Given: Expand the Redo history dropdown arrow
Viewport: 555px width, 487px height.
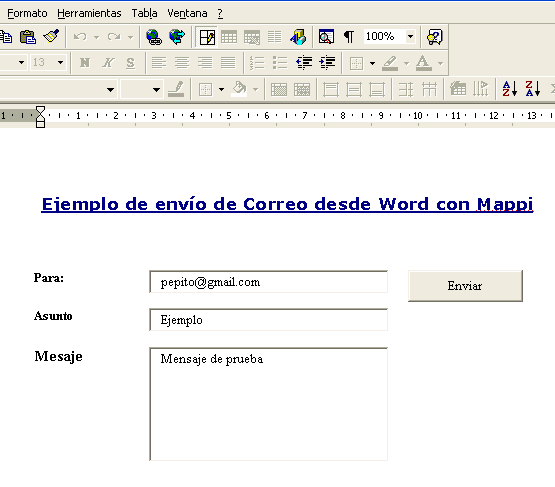Looking at the screenshot, I should [x=130, y=37].
